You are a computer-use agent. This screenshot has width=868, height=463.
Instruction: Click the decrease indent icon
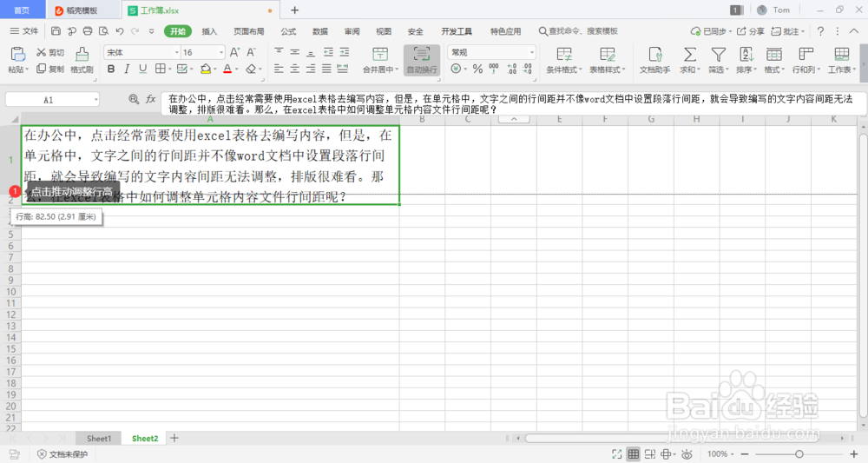(328, 52)
